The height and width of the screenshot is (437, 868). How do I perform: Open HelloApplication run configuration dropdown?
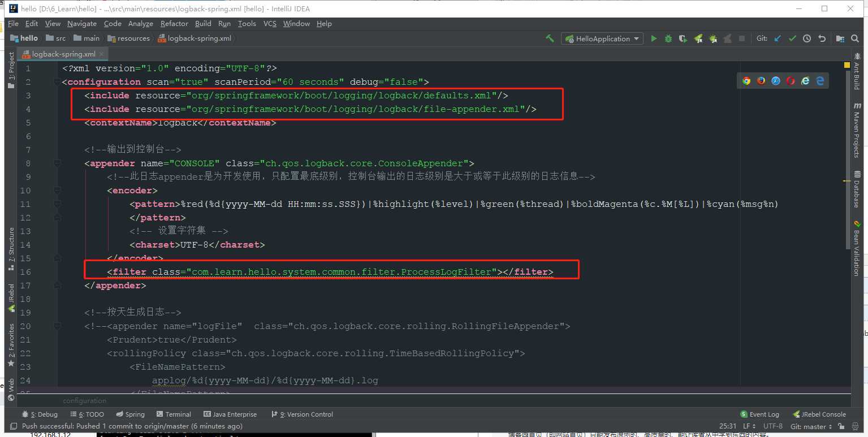(602, 38)
